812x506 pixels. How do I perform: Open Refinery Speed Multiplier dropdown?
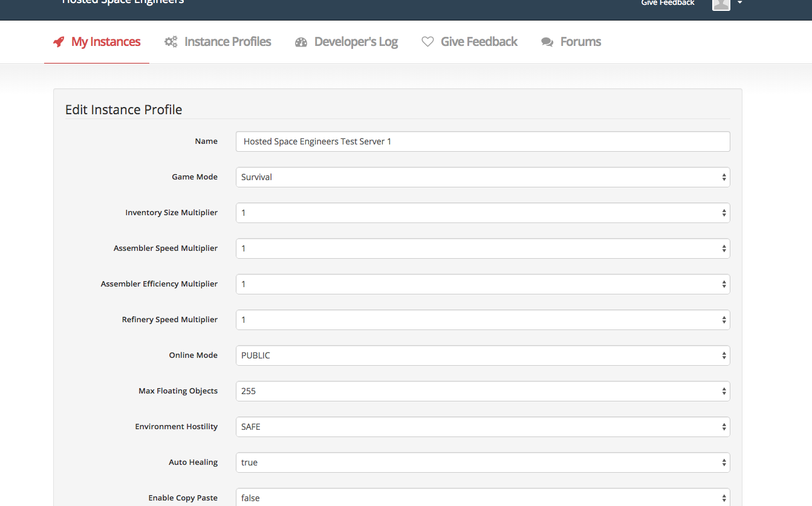482,320
